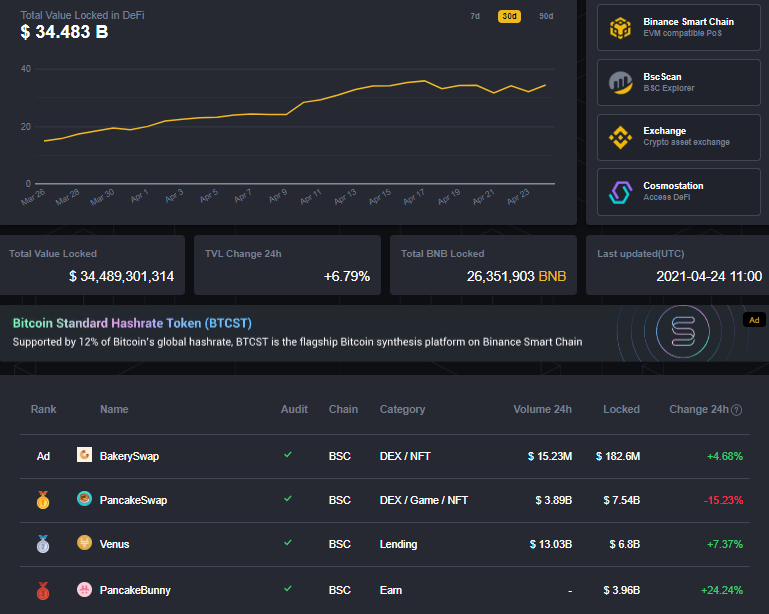Screen dimensions: 769x614
Task: Click the Exchange diamond icon
Action: tap(621, 137)
